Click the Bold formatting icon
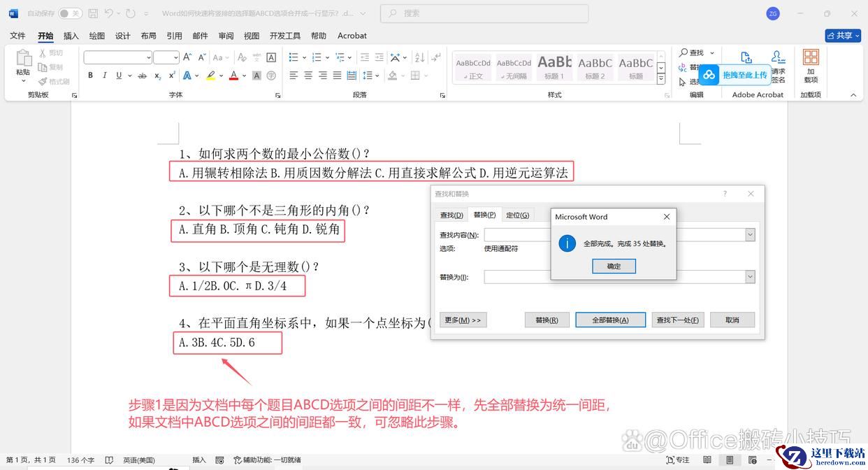 click(x=90, y=76)
